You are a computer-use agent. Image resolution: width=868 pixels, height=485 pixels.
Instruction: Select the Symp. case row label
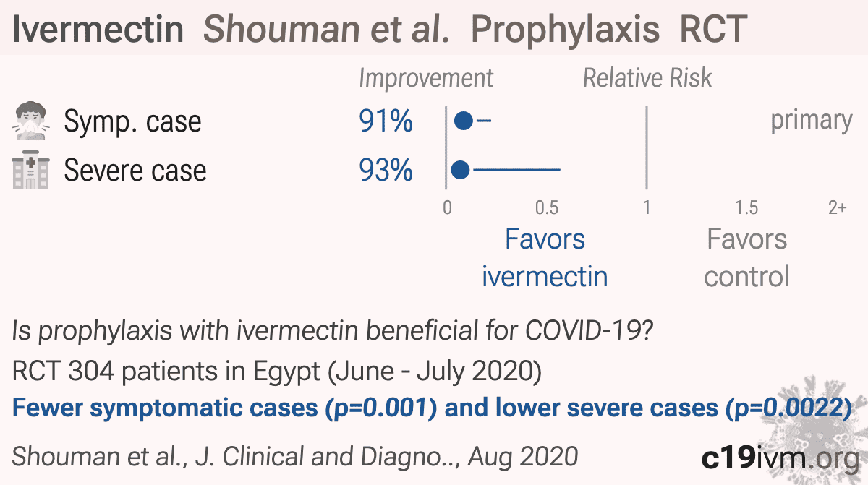click(132, 122)
